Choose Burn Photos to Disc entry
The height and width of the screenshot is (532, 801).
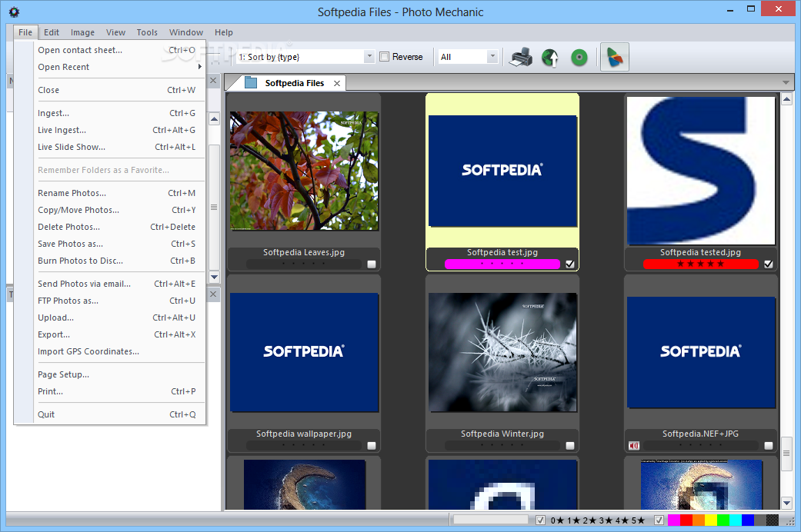click(x=119, y=261)
